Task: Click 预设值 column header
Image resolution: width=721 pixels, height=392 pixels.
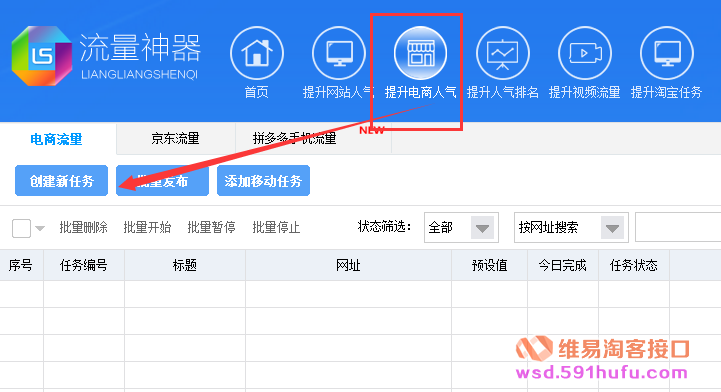Action: coord(489,265)
